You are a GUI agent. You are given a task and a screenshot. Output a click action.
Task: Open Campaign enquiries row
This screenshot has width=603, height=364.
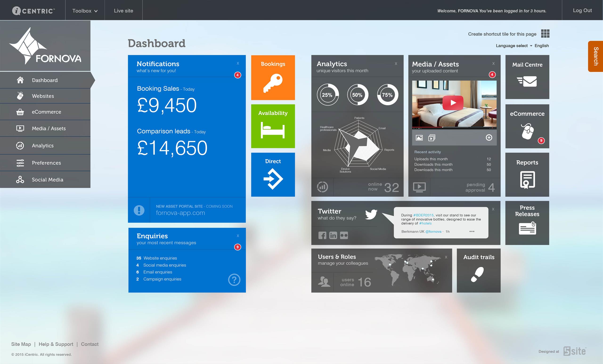159,279
